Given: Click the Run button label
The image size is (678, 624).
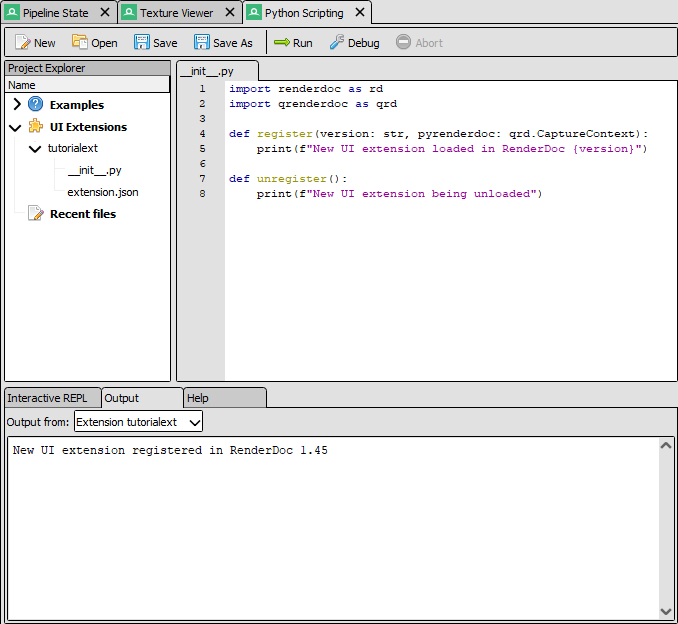Looking at the screenshot, I should click(x=302, y=43).
